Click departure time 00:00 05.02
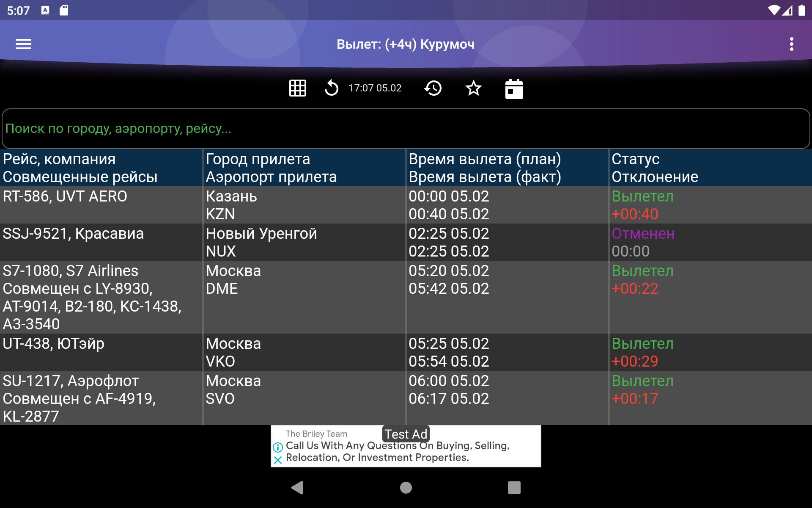Viewport: 812px width, 508px height. coord(449,196)
